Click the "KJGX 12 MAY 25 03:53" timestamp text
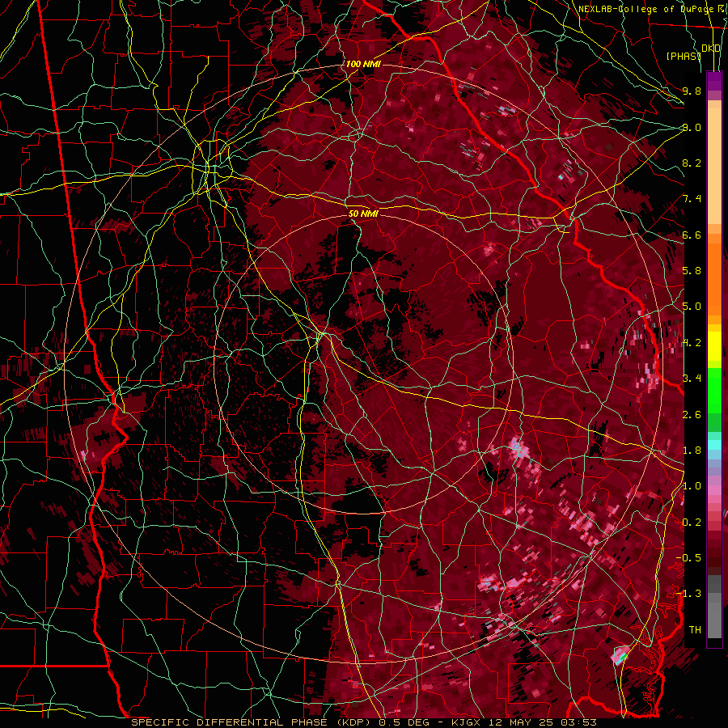Screen dimensions: 728x728 (x=524, y=722)
